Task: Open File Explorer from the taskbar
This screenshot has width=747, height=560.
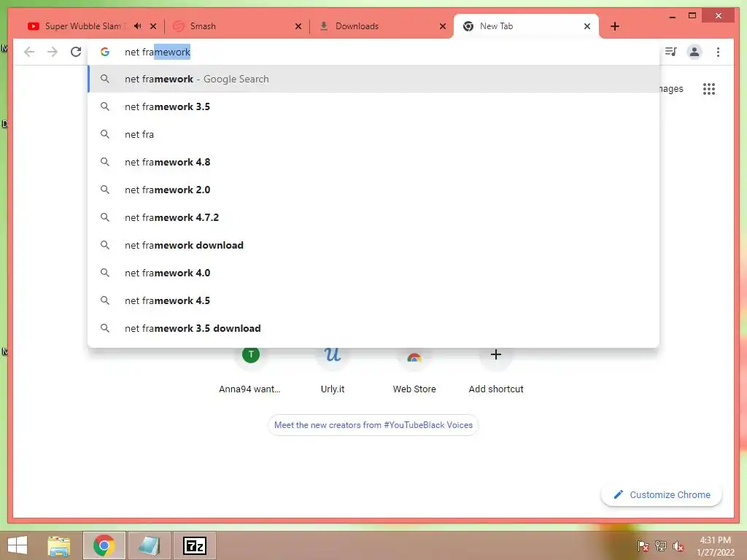Action: [x=59, y=545]
